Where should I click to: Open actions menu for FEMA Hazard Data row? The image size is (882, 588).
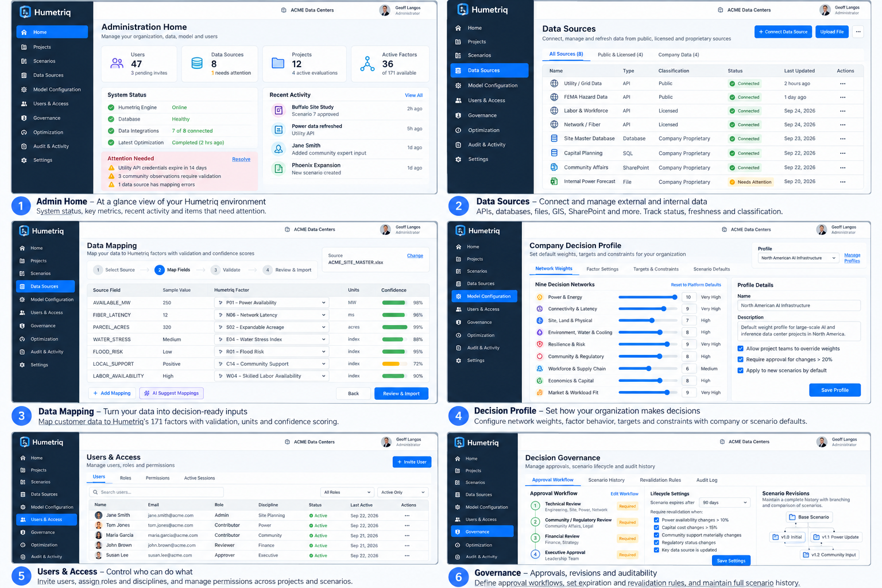[842, 97]
